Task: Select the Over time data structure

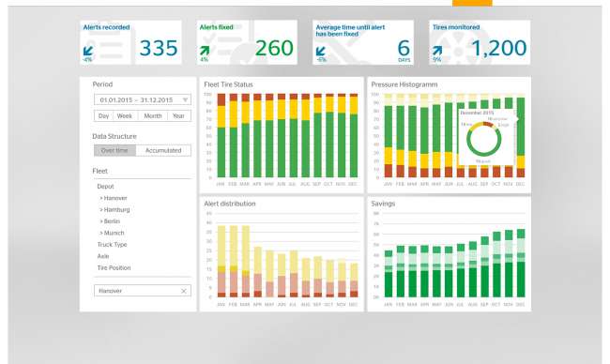Action: click(x=114, y=150)
